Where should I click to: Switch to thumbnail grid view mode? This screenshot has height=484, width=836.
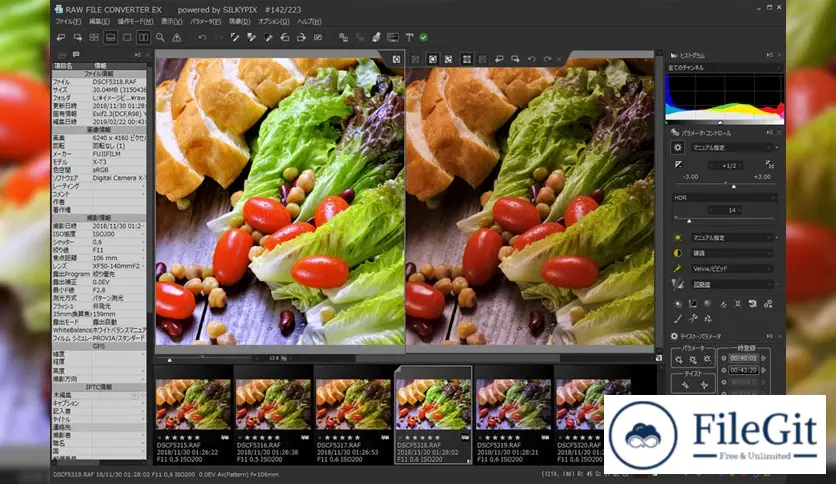94,37
